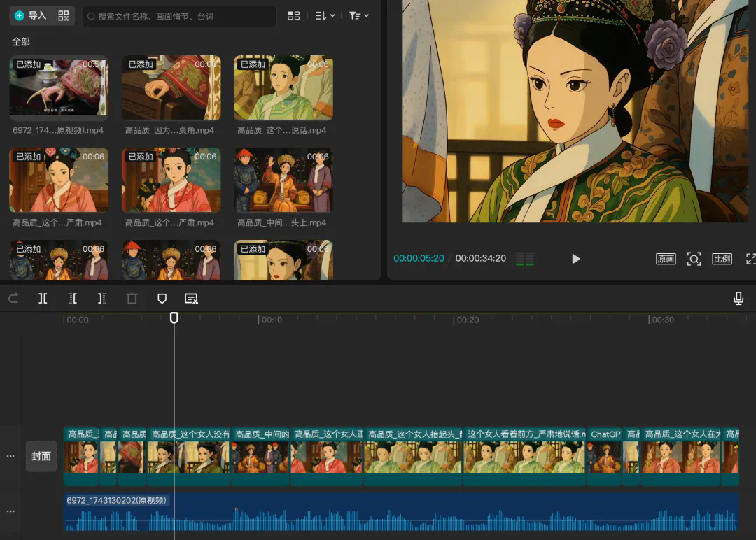The width and height of the screenshot is (756, 540).
Task: Expand the sort order dropdown
Action: 325,15
